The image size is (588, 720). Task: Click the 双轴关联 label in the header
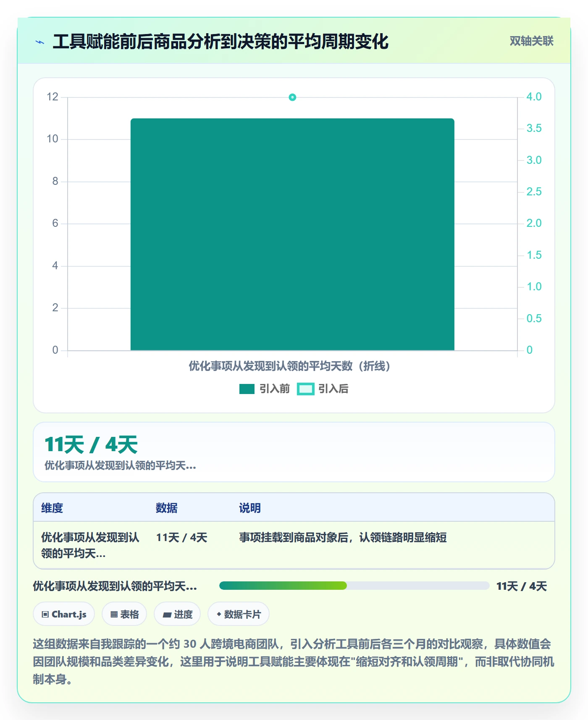tap(531, 41)
